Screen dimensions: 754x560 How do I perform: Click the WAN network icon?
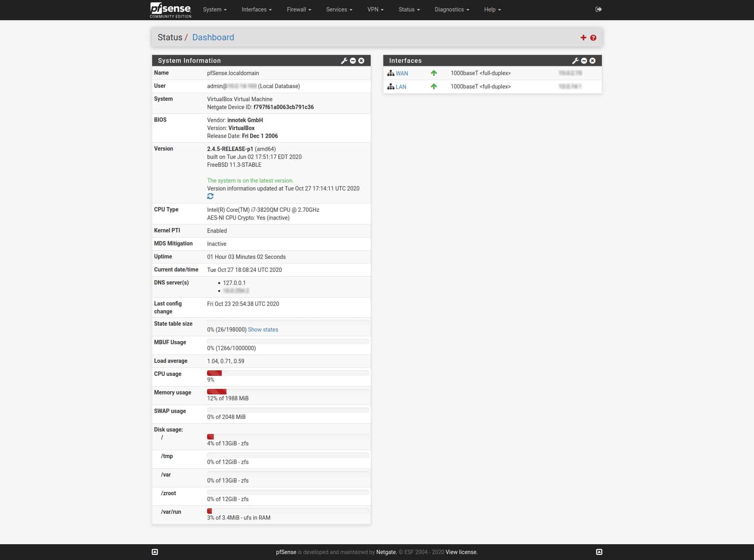click(391, 73)
